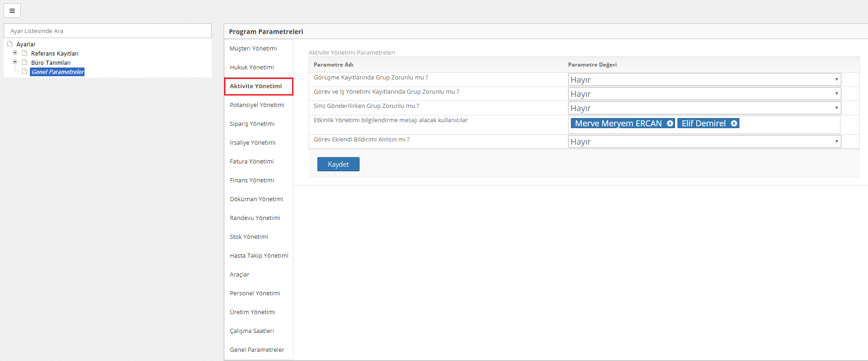The width and height of the screenshot is (868, 361).
Task: Open the hamburger menu icon
Action: (x=12, y=11)
